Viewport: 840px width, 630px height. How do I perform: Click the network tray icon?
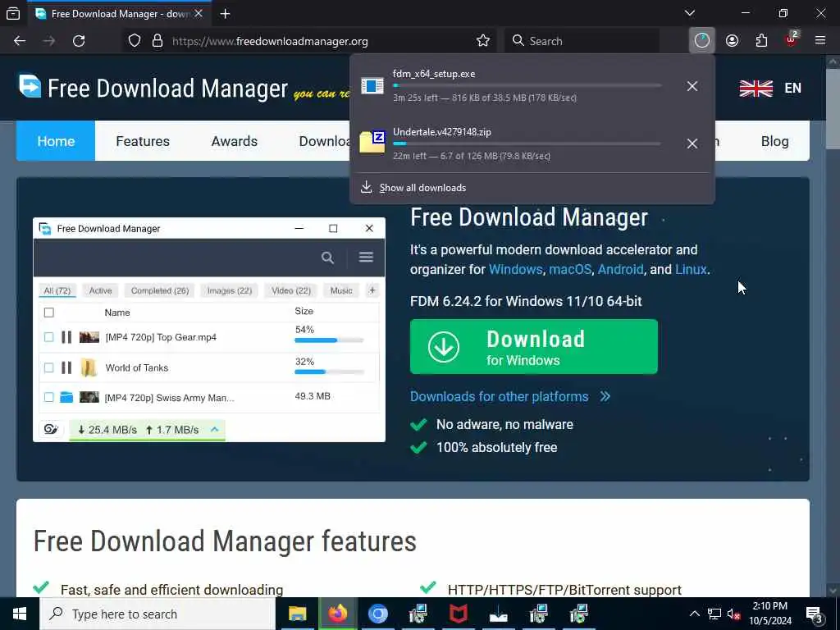714,614
